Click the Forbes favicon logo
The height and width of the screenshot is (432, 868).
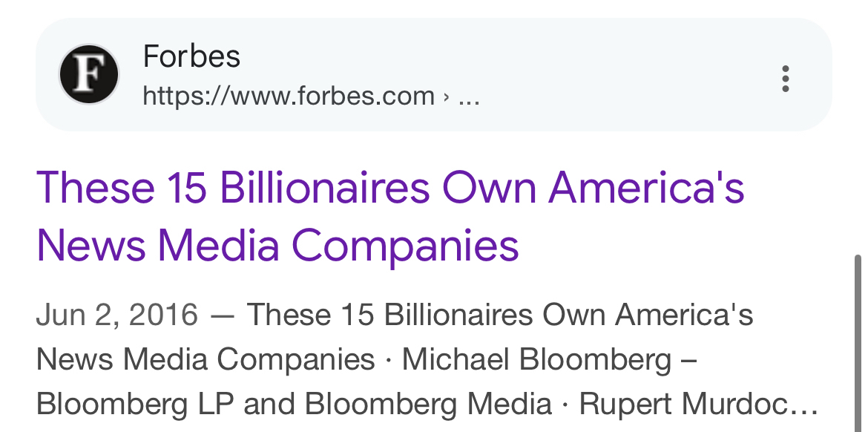click(89, 74)
